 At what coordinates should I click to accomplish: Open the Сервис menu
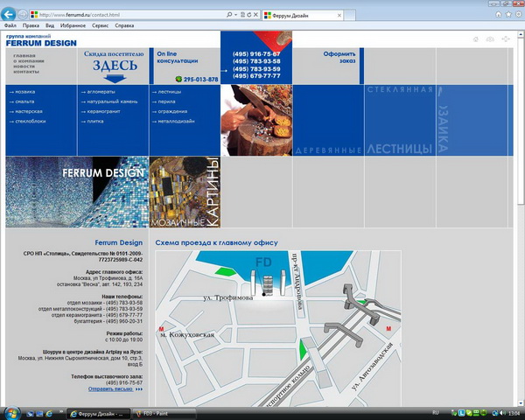tap(100, 25)
